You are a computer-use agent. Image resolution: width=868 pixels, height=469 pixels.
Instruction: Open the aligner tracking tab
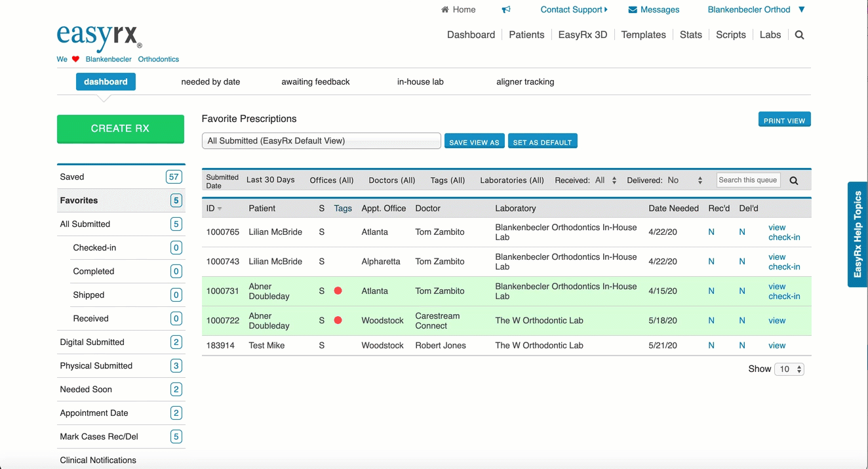[525, 82]
